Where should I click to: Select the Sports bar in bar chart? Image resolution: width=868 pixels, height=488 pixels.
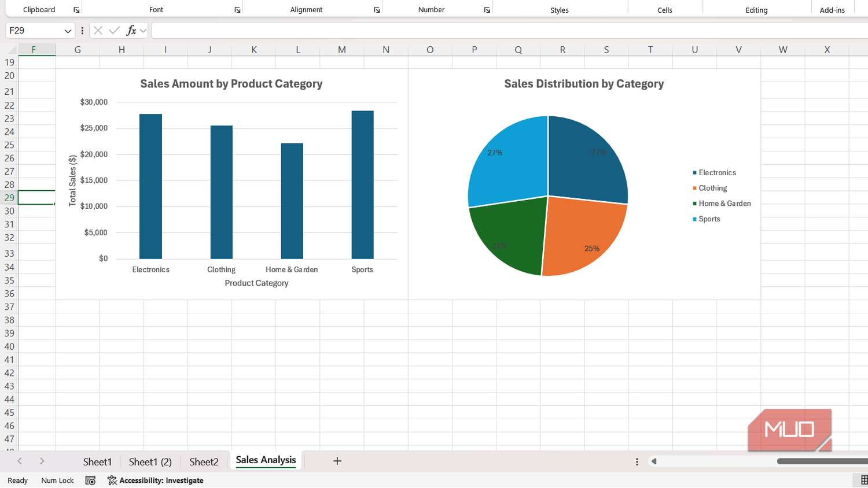tap(362, 185)
